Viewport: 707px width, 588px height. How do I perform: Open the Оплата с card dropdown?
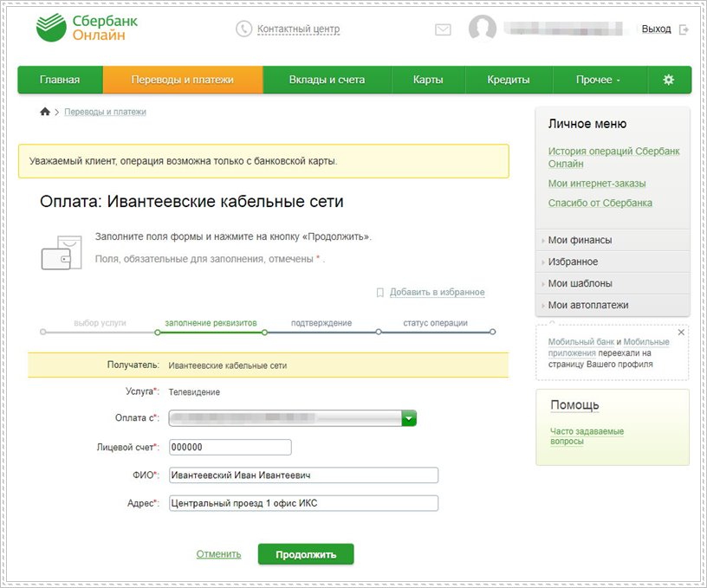(293, 418)
